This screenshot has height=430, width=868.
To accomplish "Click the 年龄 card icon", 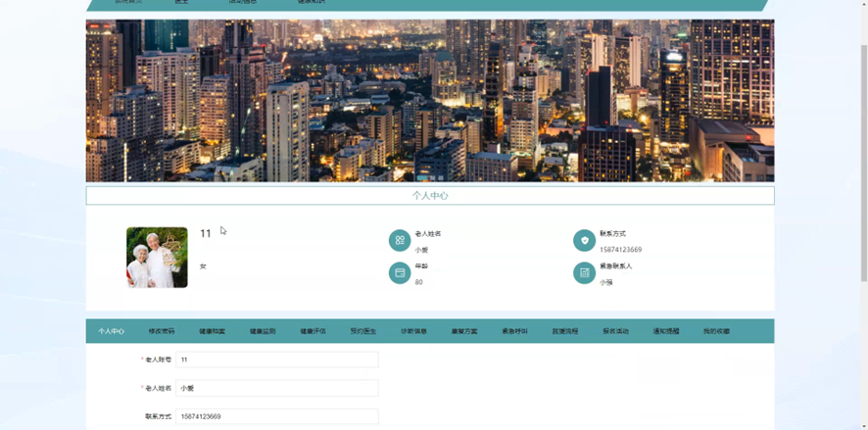I will pos(400,273).
